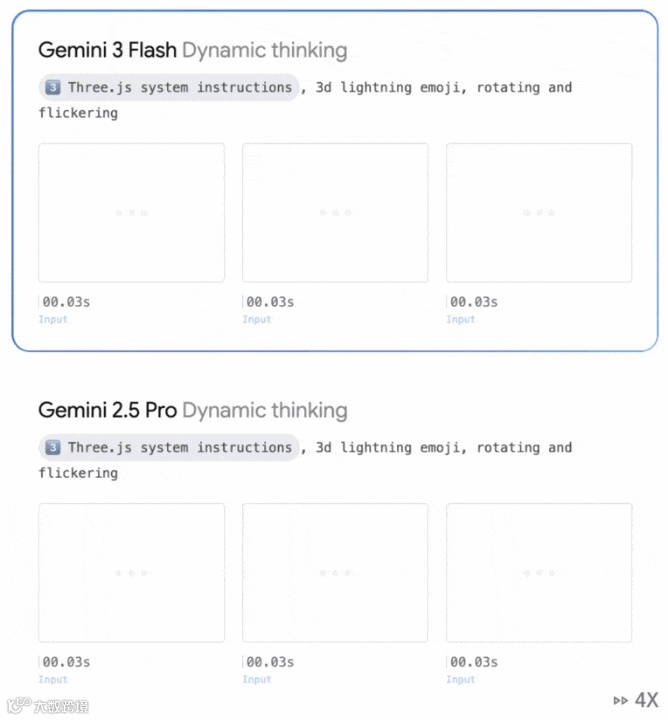Open the third Gemini 3 Flash preview panel

pyautogui.click(x=539, y=212)
